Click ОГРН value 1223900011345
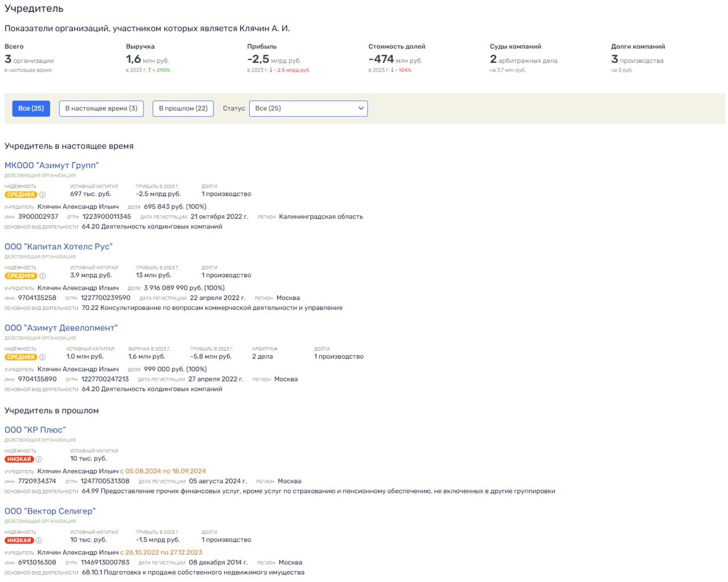The image size is (728, 582). tap(107, 217)
